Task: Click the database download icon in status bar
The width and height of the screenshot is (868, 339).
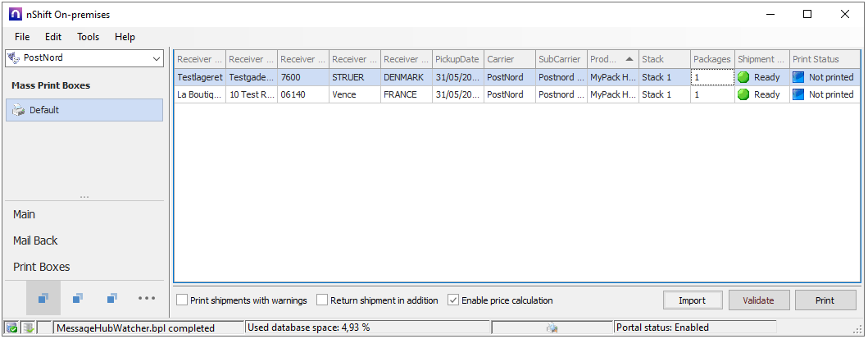Action: coord(28,328)
